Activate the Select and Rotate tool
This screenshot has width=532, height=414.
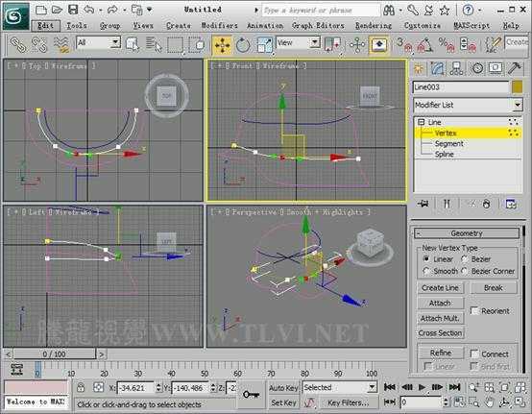point(243,45)
